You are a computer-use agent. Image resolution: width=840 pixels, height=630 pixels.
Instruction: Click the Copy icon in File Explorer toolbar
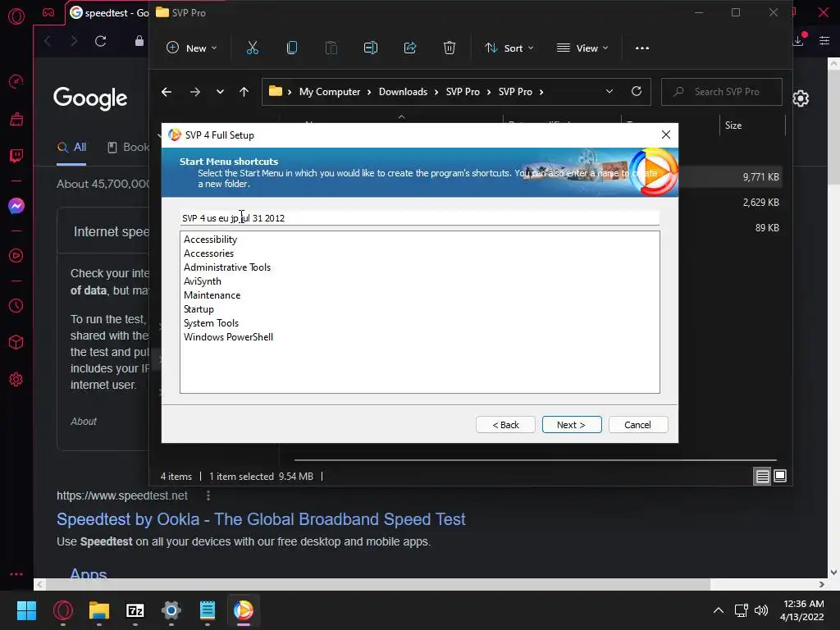[x=292, y=48]
